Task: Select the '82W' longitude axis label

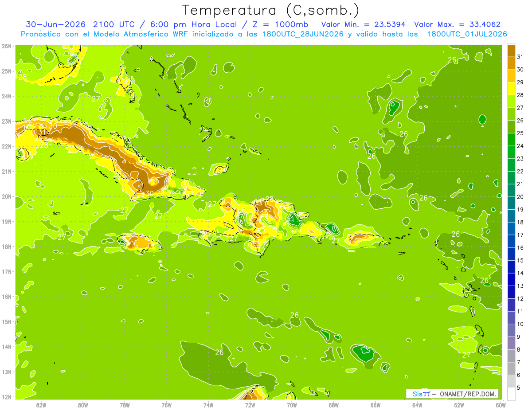Action: [x=41, y=405]
